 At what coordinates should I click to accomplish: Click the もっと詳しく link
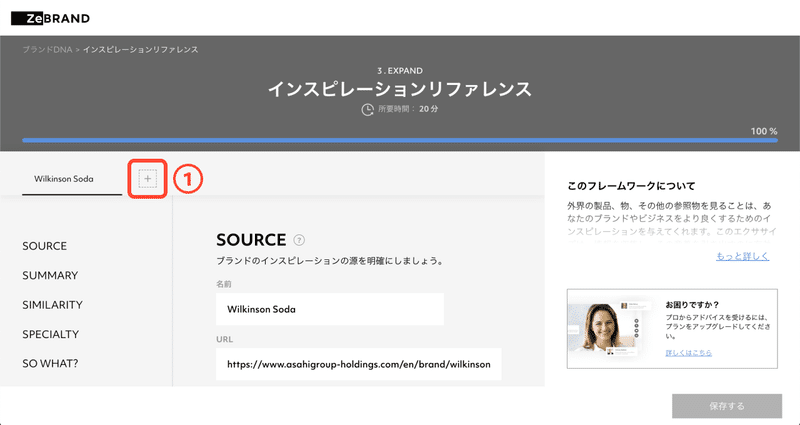click(x=742, y=256)
